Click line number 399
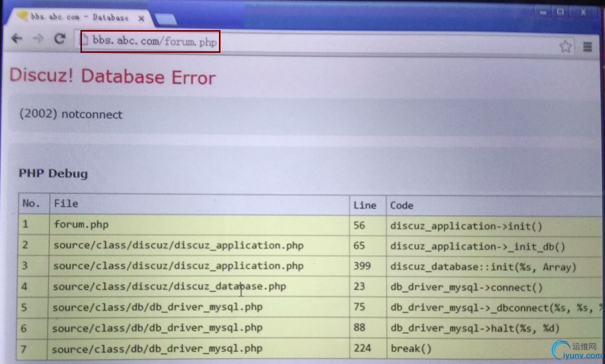 362,266
